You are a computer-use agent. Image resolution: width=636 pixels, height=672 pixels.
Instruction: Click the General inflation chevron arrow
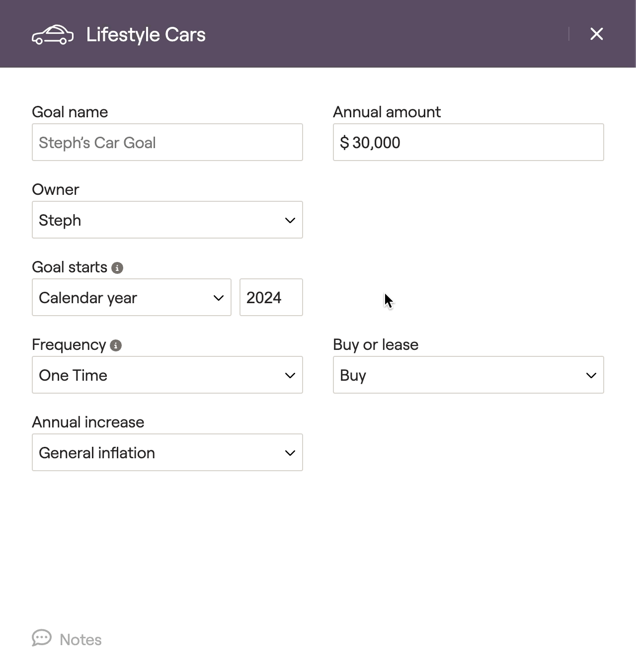click(x=290, y=453)
